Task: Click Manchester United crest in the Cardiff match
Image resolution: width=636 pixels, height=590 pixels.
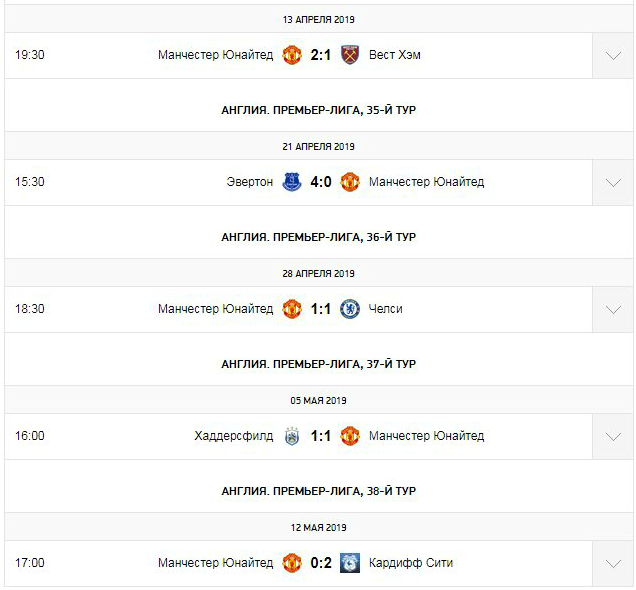Action: (x=292, y=563)
